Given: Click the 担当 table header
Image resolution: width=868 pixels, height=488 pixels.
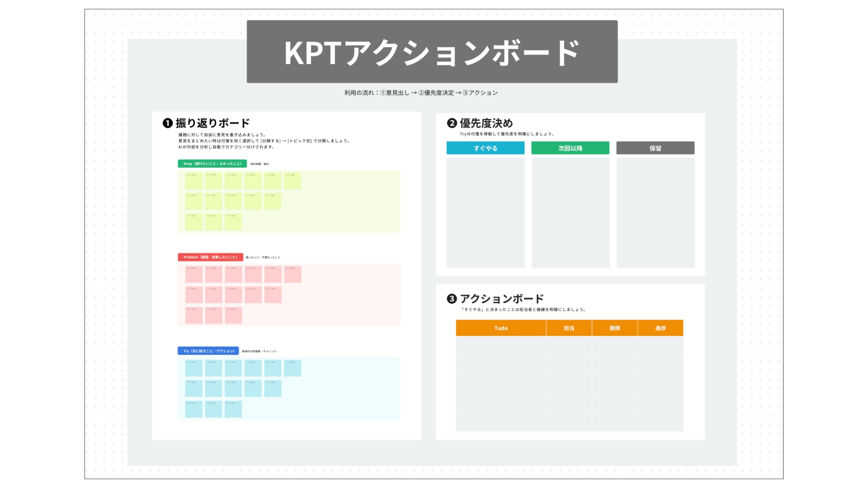Looking at the screenshot, I should click(x=569, y=328).
